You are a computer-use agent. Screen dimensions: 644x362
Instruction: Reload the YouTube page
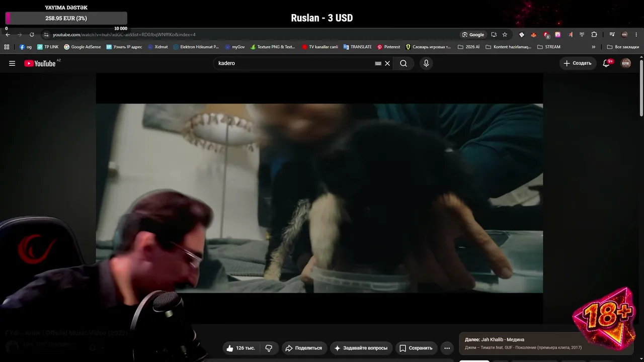click(x=32, y=35)
